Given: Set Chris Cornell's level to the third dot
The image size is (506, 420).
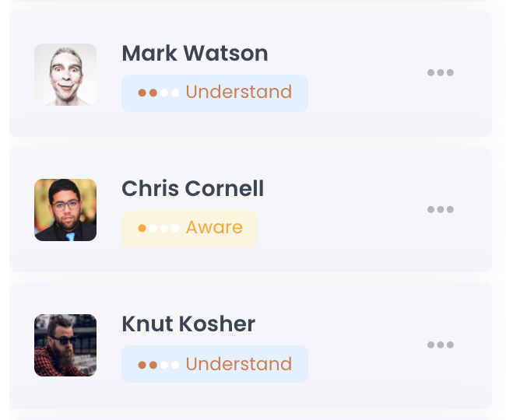Looking at the screenshot, I should (x=164, y=229).
